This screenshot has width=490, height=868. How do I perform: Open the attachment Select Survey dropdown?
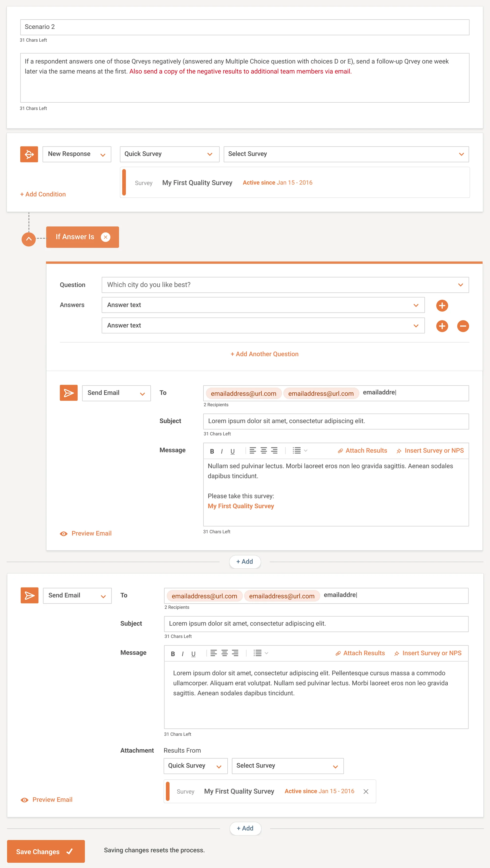coord(287,766)
